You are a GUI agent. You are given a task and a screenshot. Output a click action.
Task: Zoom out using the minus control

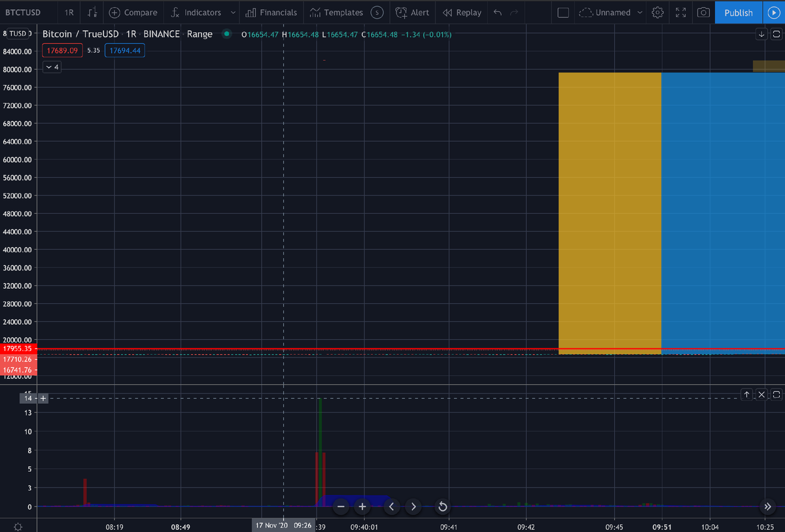click(340, 507)
